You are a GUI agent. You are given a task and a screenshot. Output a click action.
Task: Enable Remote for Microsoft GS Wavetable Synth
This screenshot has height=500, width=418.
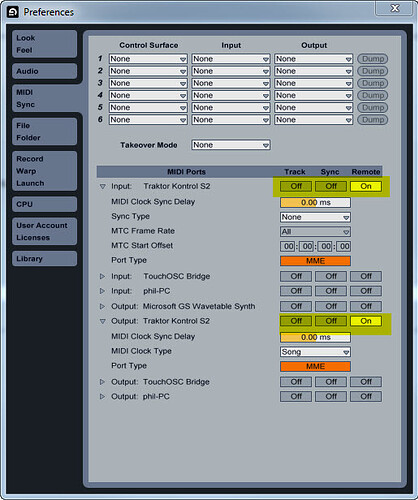click(x=366, y=306)
